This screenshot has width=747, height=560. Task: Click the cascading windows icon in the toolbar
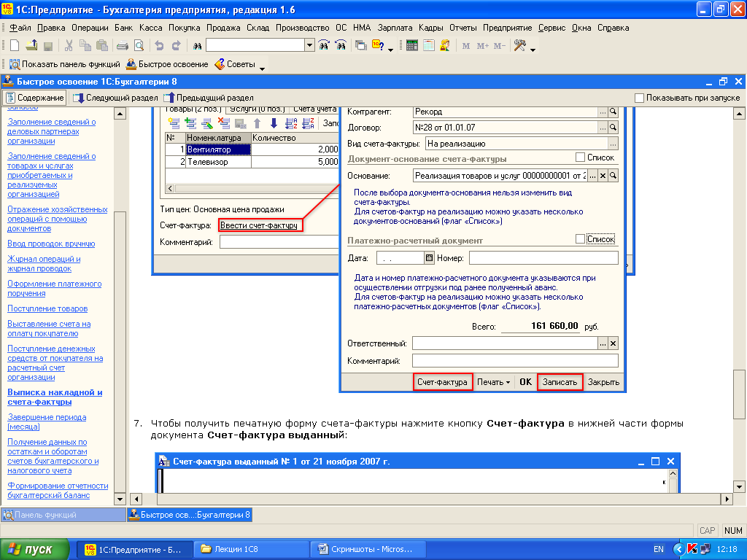tap(361, 46)
